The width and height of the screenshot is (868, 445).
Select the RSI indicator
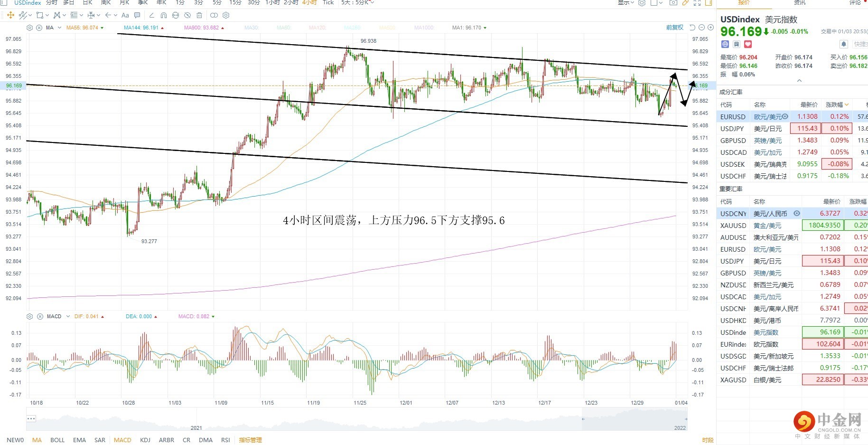point(225,440)
